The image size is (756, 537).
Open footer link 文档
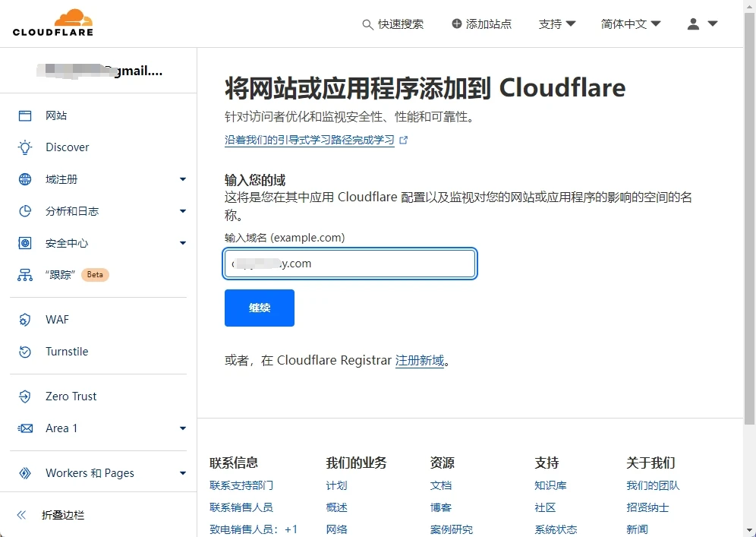[441, 485]
